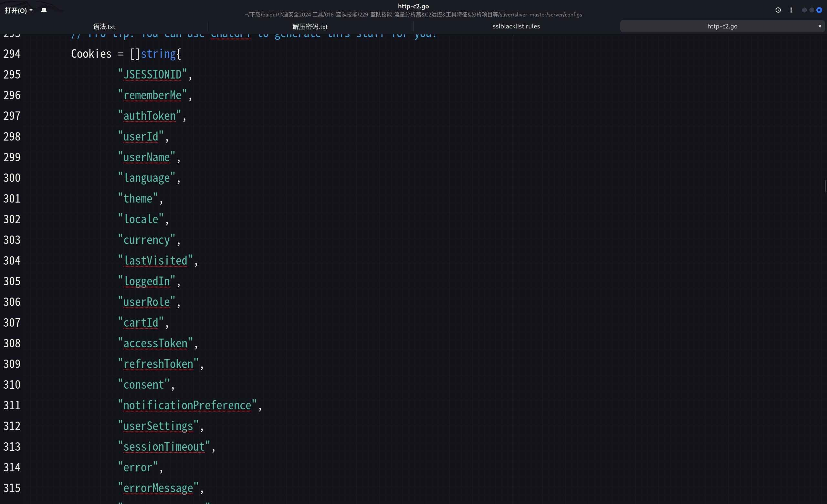Image resolution: width=827 pixels, height=504 pixels.
Task: Click the maximize window circle button
Action: [x=811, y=10]
